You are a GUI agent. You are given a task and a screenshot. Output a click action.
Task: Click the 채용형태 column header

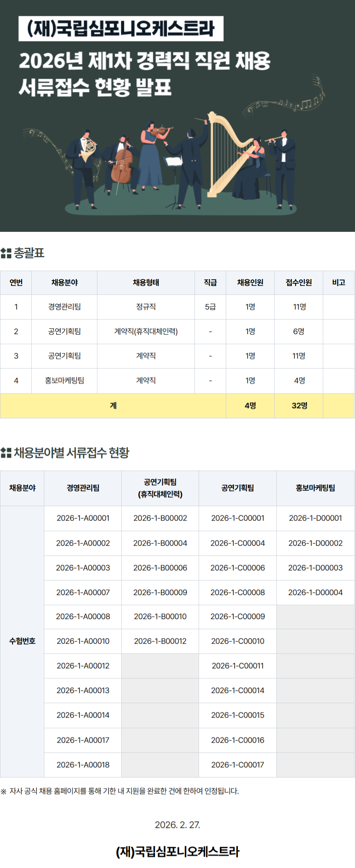tap(146, 283)
